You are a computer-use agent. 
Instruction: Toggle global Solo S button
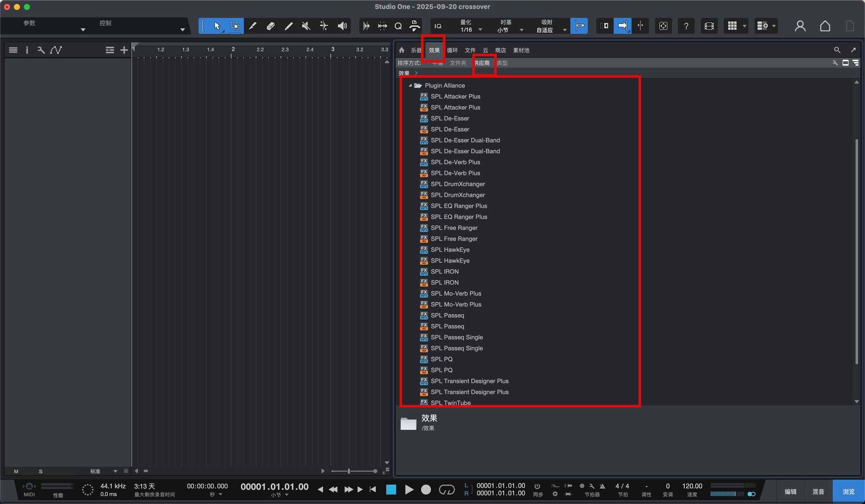coord(41,471)
